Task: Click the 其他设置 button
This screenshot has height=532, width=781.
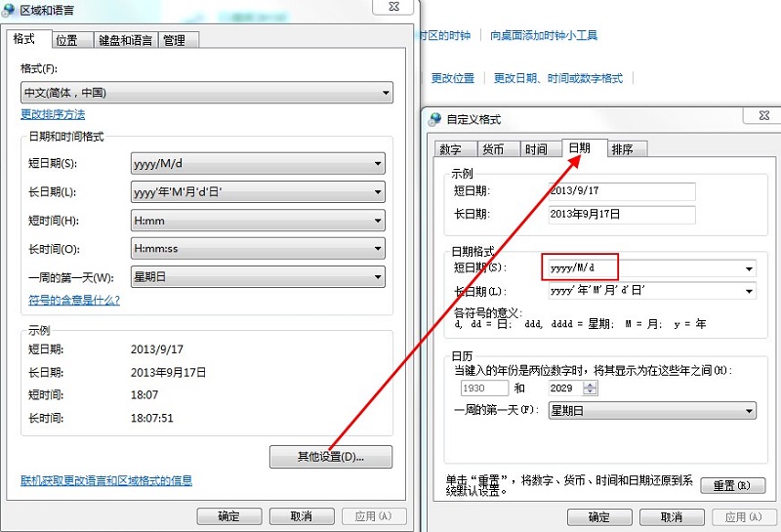Action: [330, 457]
